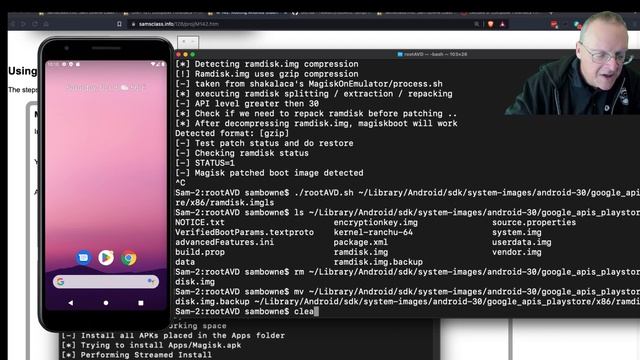This screenshot has height=360, width=640.
Task: Launch the Play Store app on the emulator
Action: (x=106, y=258)
